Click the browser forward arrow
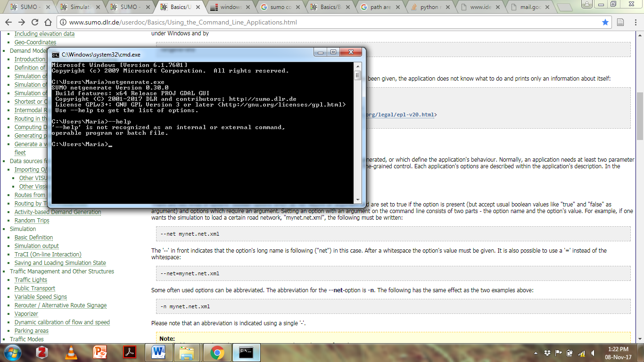 [x=22, y=22]
